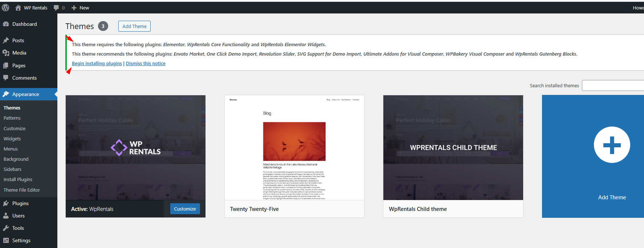The image size is (644, 248).
Task: Open the Users menu item
Action: (18, 216)
